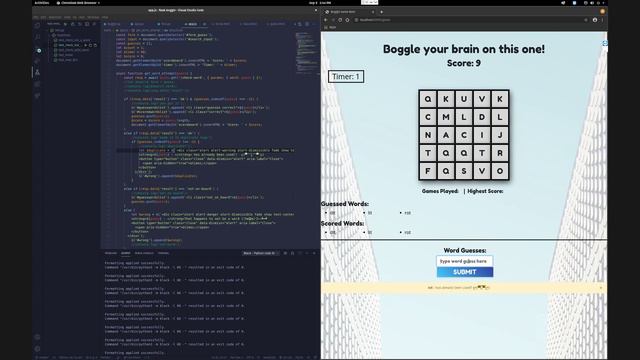
Task: Click the 'Games Played:' label
Action: tap(440, 191)
